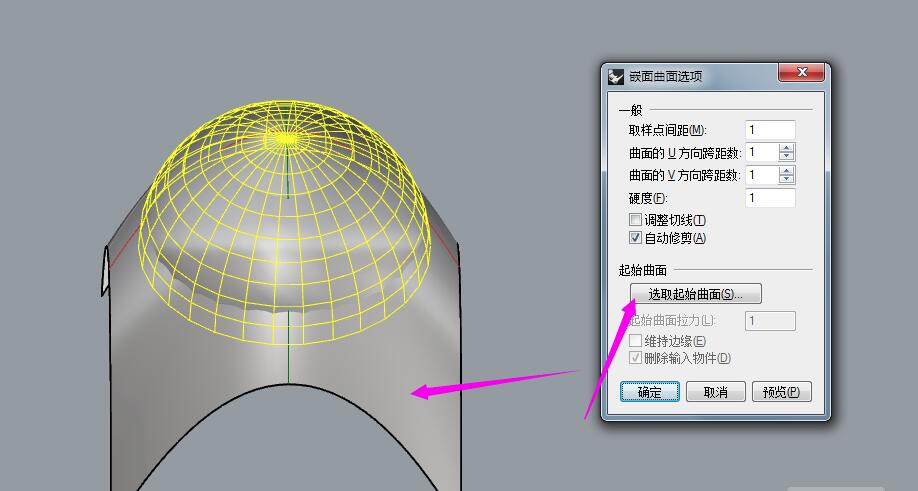
Task: Enable the 调整切线 checkbox
Action: 635,219
